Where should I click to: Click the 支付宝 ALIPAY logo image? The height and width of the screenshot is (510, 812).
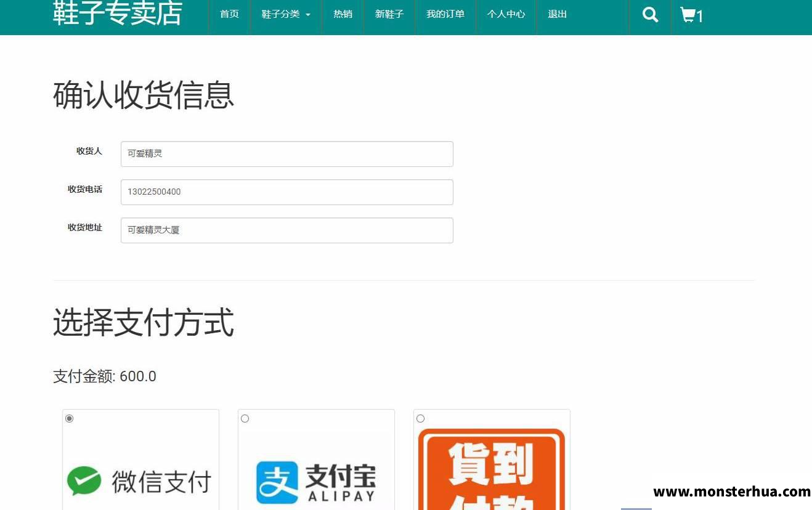[316, 482]
